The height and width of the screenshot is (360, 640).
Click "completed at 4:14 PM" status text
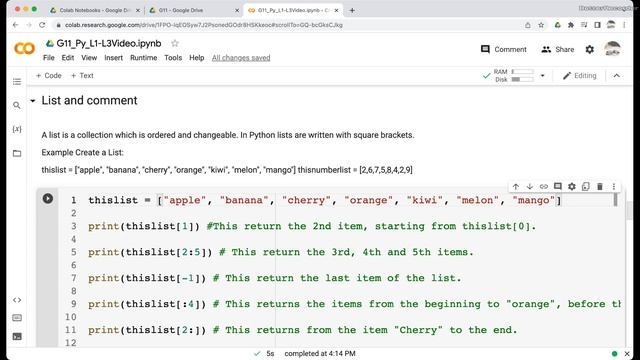tap(320, 353)
